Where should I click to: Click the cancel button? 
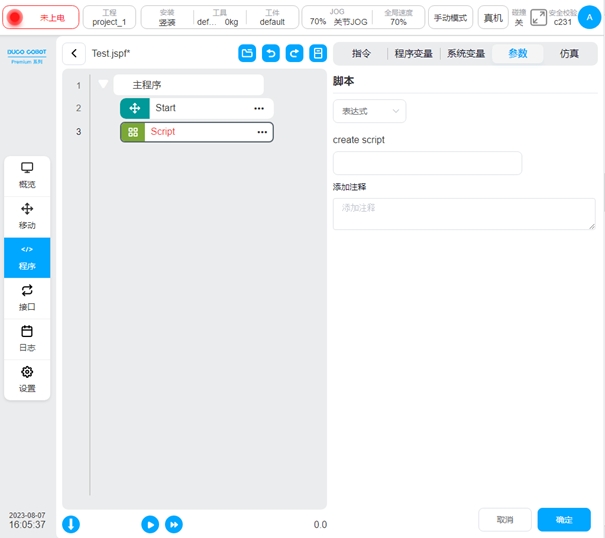pos(505,520)
